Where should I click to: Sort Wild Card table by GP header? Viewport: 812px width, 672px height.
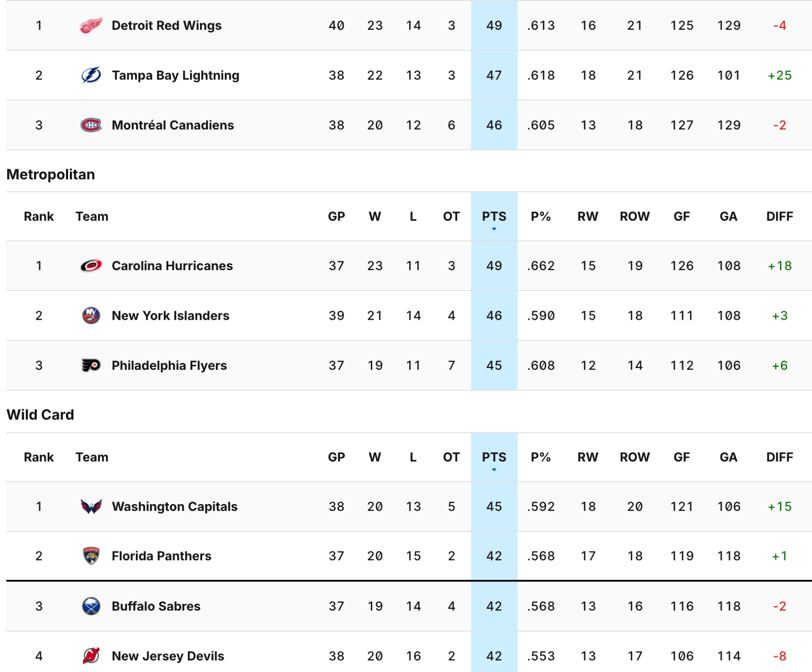pyautogui.click(x=336, y=457)
